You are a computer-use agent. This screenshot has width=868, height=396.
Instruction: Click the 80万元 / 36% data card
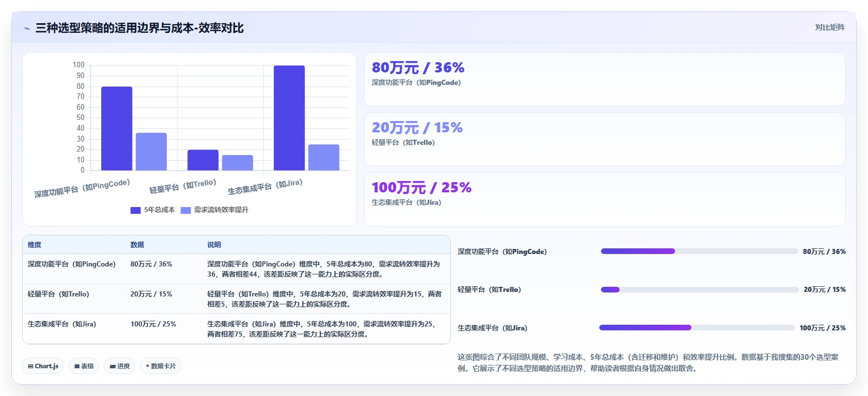(604, 79)
